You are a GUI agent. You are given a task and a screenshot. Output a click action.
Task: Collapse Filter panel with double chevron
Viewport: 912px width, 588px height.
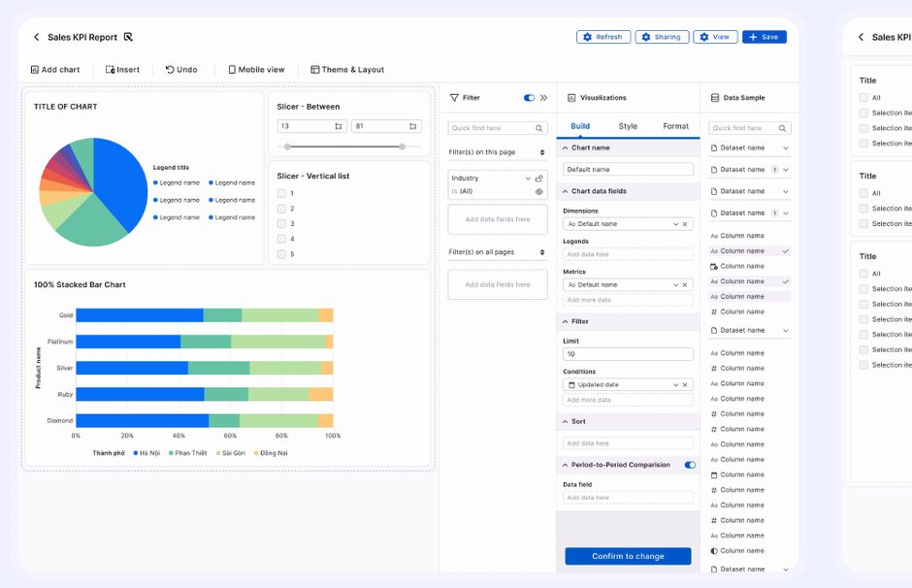click(x=544, y=98)
